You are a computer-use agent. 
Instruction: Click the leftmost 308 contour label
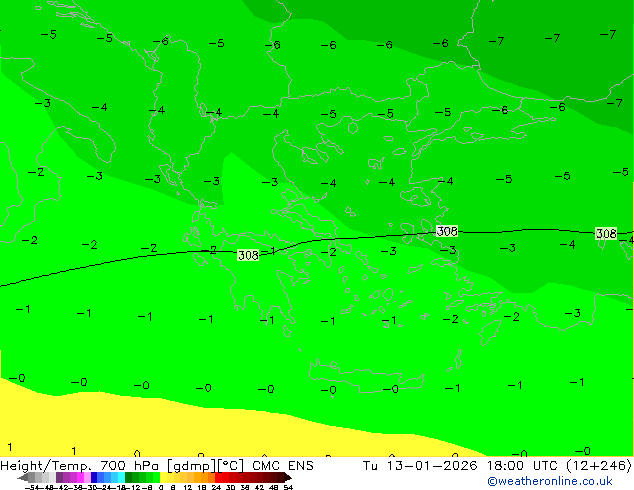pyautogui.click(x=248, y=255)
